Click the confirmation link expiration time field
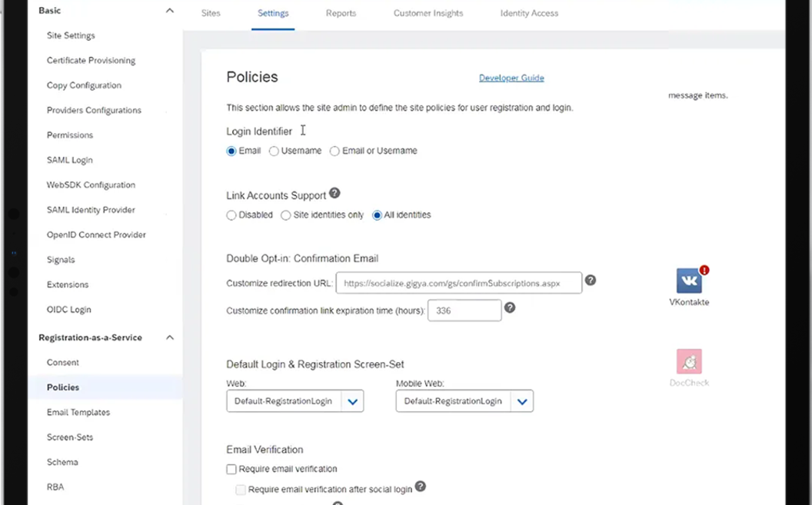812x505 pixels. point(464,310)
